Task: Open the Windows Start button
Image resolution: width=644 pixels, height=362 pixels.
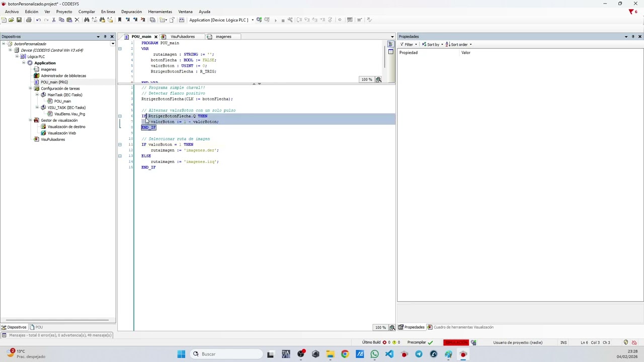Action: pyautogui.click(x=181, y=354)
